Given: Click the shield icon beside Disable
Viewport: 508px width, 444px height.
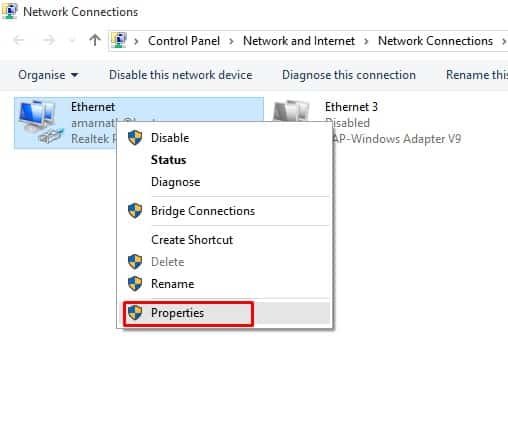Looking at the screenshot, I should (135, 138).
